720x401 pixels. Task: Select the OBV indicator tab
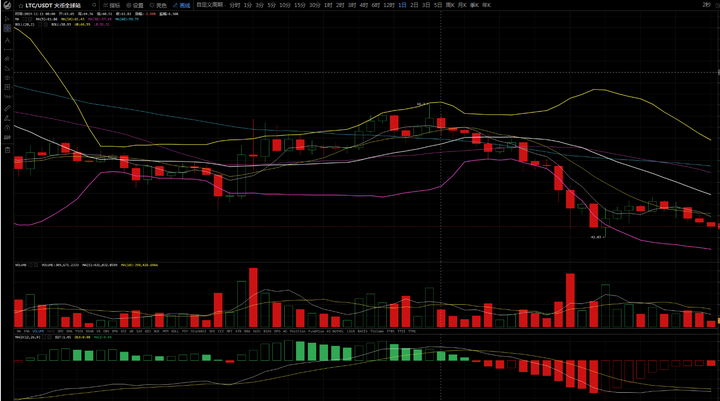coord(105,331)
